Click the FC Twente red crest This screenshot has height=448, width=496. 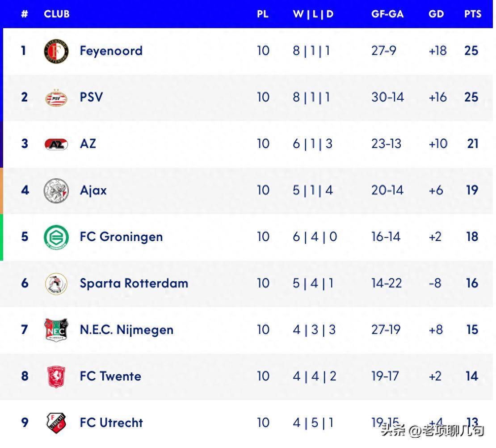coord(56,376)
